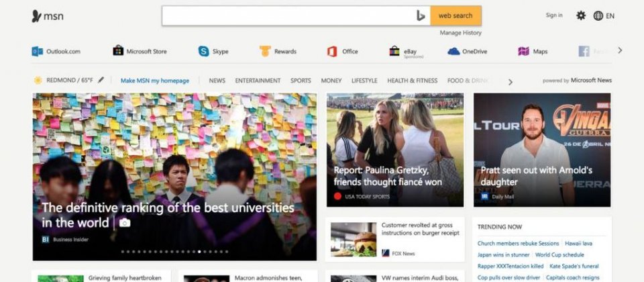Open the Rewards trophy icon

[265, 51]
